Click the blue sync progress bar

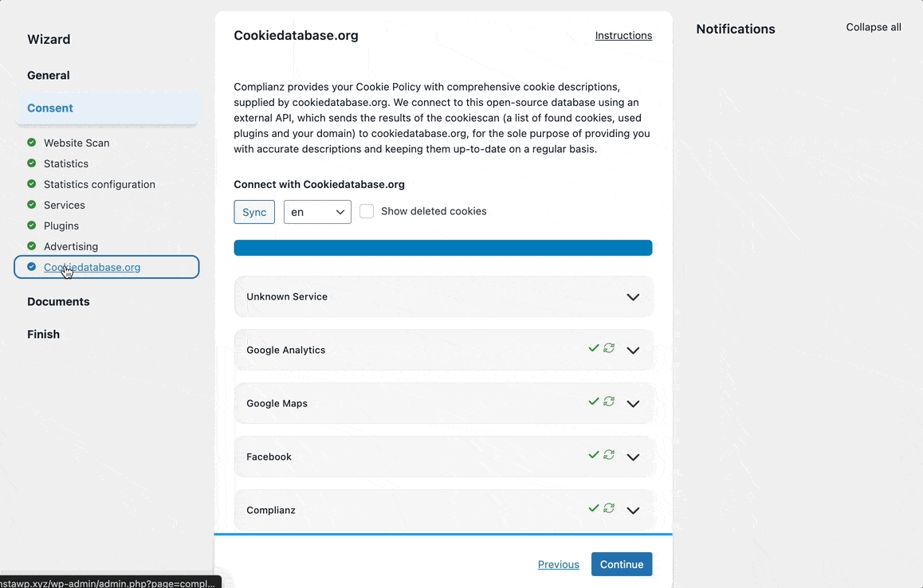tap(442, 248)
